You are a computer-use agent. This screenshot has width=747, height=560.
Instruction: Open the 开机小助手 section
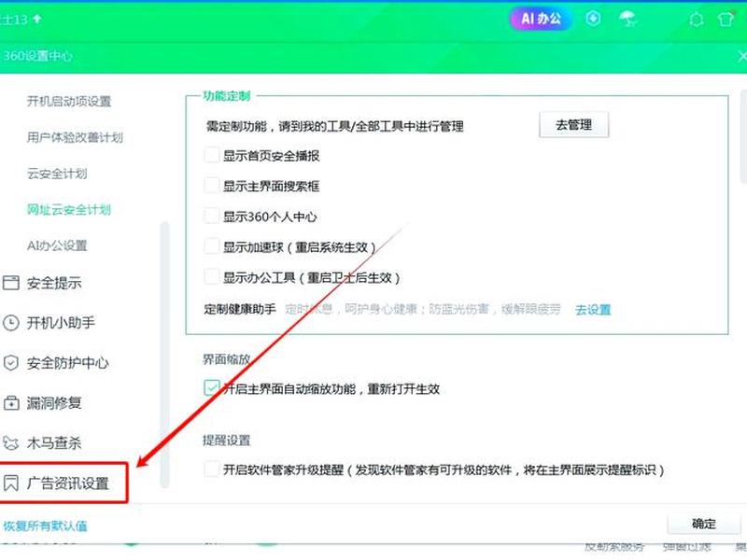tap(61, 323)
